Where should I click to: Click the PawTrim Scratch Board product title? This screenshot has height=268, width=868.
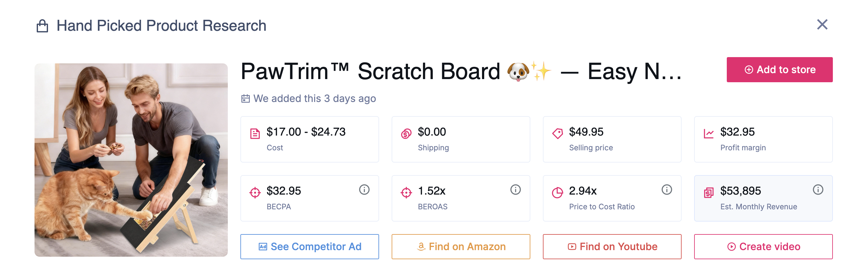click(461, 72)
